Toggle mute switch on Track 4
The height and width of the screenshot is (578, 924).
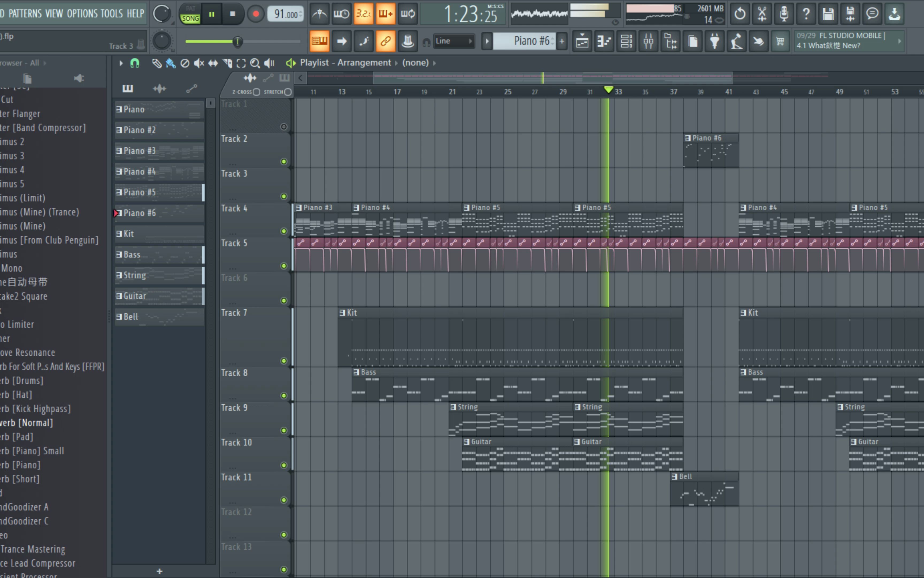(284, 231)
